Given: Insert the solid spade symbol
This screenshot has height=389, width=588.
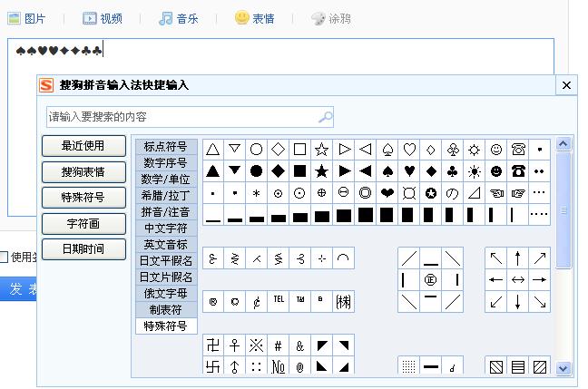Looking at the screenshot, I should (x=387, y=171).
